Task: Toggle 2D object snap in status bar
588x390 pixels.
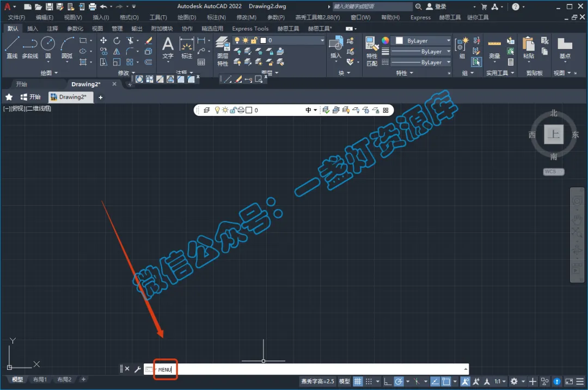Action: pyautogui.click(x=446, y=381)
